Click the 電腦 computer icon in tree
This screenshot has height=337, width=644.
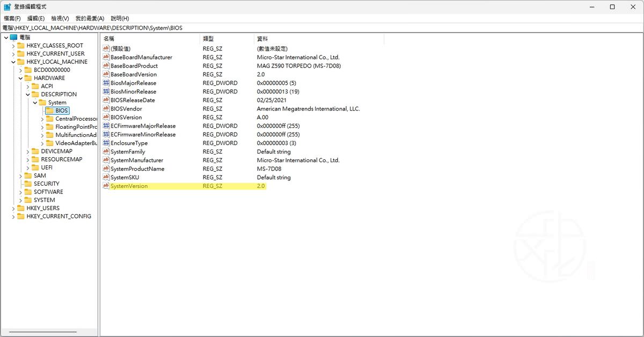pos(13,37)
